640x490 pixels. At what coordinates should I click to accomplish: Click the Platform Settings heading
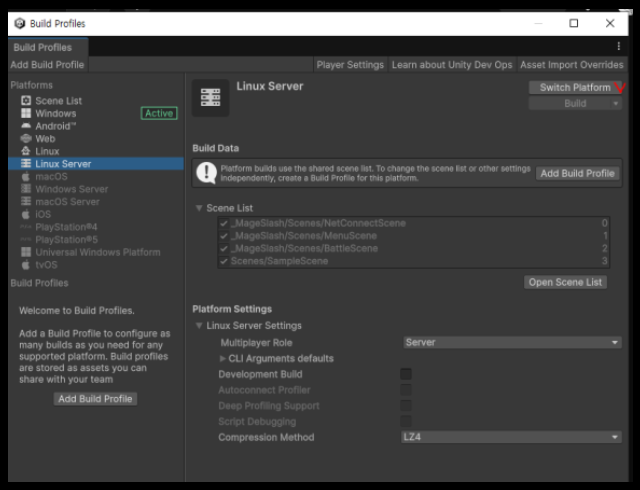point(232,309)
